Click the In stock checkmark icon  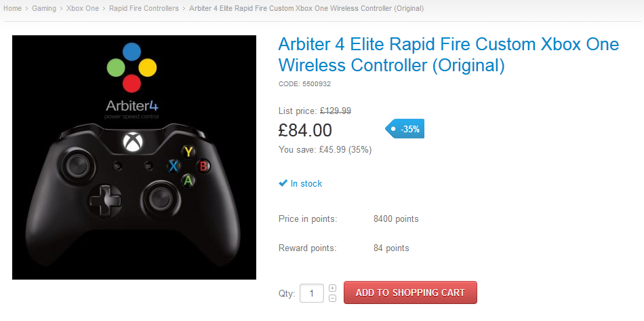point(283,183)
